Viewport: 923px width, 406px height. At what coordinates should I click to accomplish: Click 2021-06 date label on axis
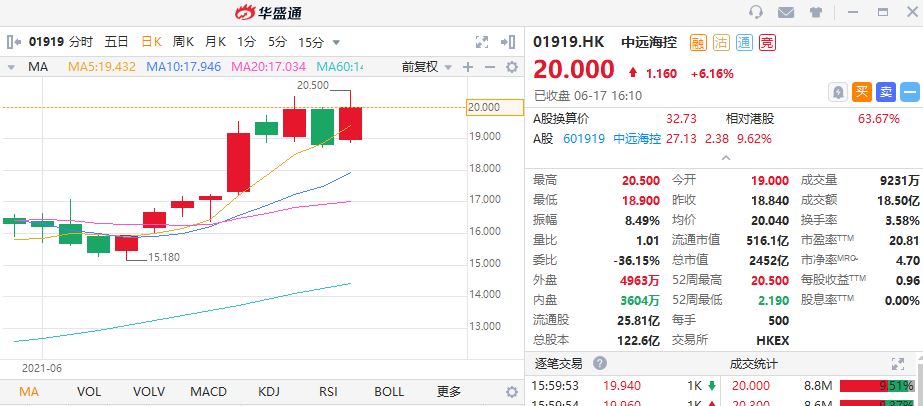41,368
